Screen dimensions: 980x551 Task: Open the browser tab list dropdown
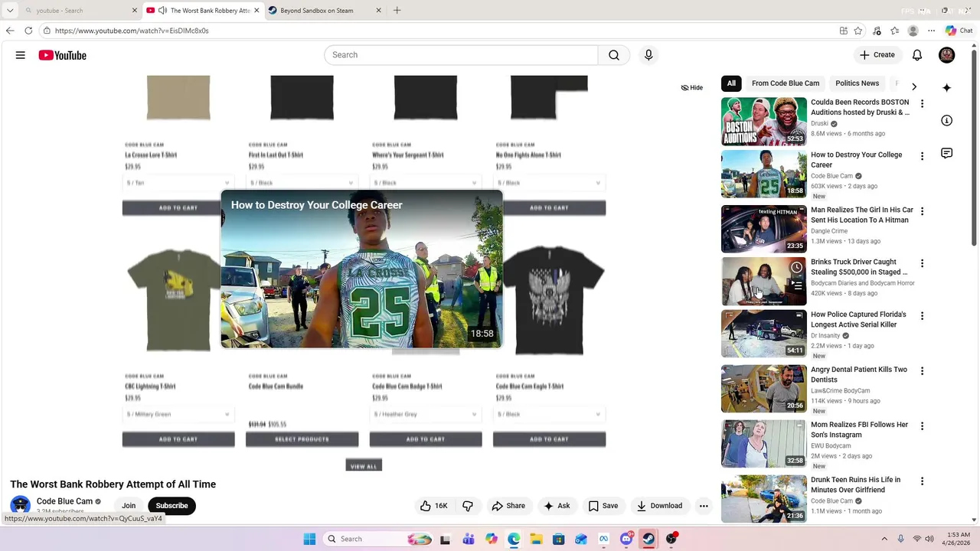(10, 11)
